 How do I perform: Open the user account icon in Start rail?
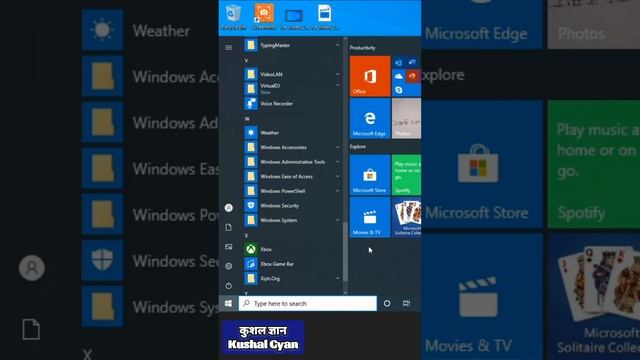pyautogui.click(x=229, y=208)
